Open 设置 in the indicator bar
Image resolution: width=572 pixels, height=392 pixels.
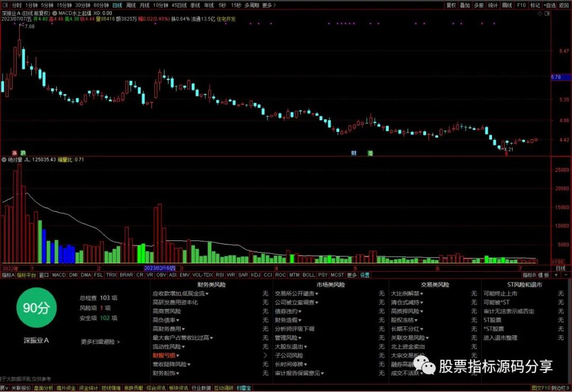point(365,275)
